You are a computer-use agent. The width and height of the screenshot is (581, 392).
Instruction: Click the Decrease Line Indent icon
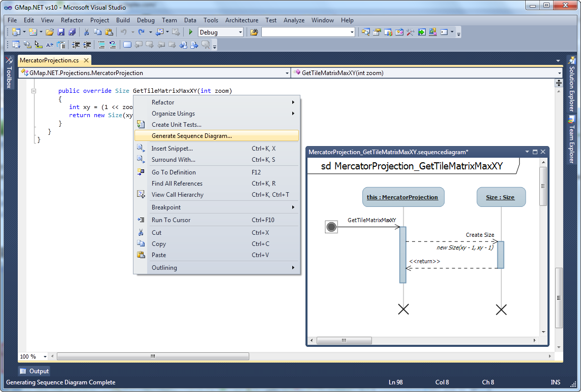coord(76,45)
